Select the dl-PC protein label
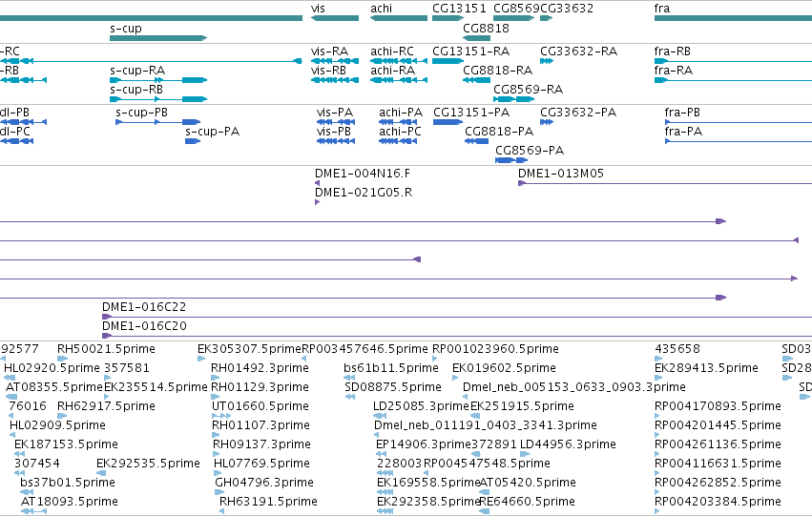 click(x=15, y=132)
